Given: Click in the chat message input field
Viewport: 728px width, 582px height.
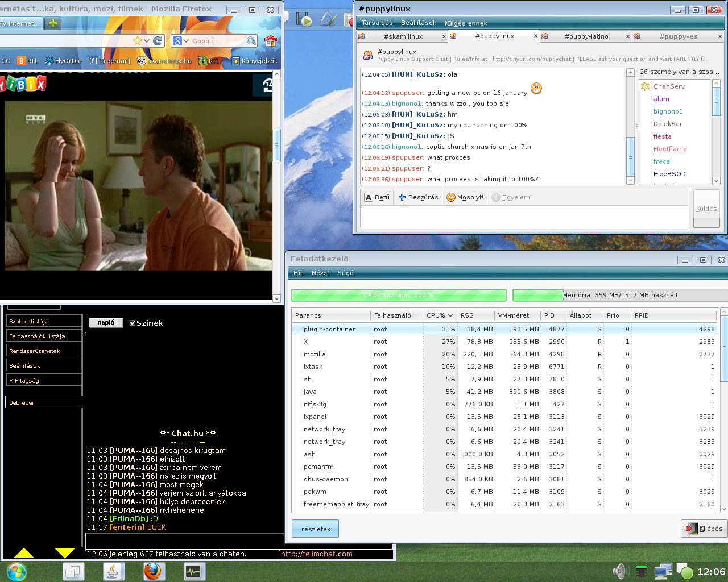Looking at the screenshot, I should (524, 217).
